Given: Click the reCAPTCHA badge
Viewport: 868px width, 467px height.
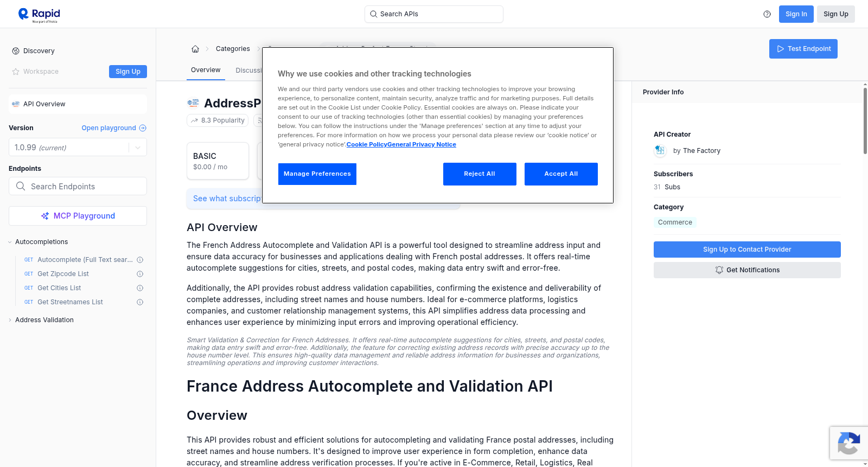Looking at the screenshot, I should [x=848, y=443].
